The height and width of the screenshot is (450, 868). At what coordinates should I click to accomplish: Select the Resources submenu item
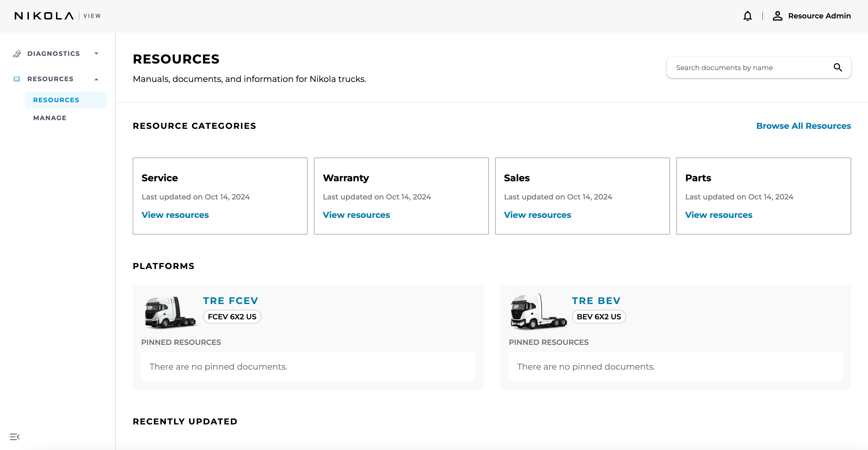tap(66, 100)
